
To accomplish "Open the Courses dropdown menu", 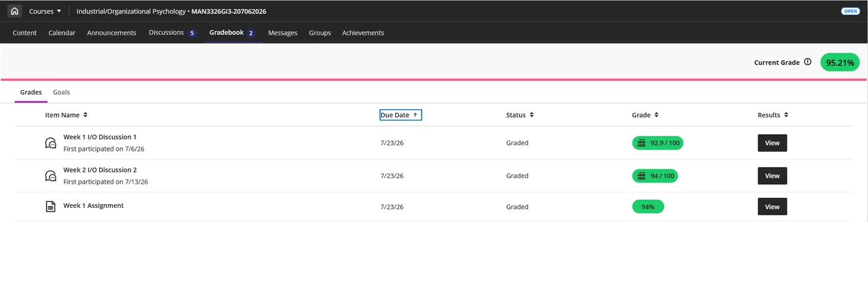I will coord(45,11).
